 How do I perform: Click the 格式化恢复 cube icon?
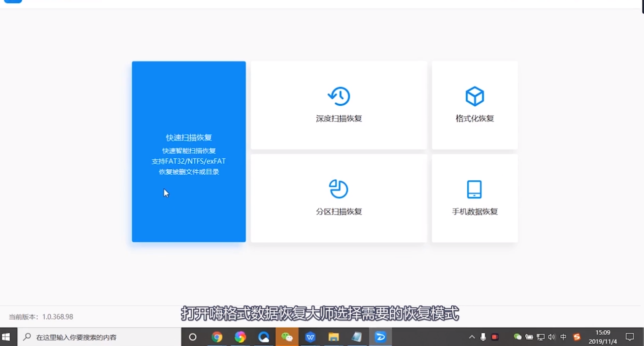(x=474, y=96)
